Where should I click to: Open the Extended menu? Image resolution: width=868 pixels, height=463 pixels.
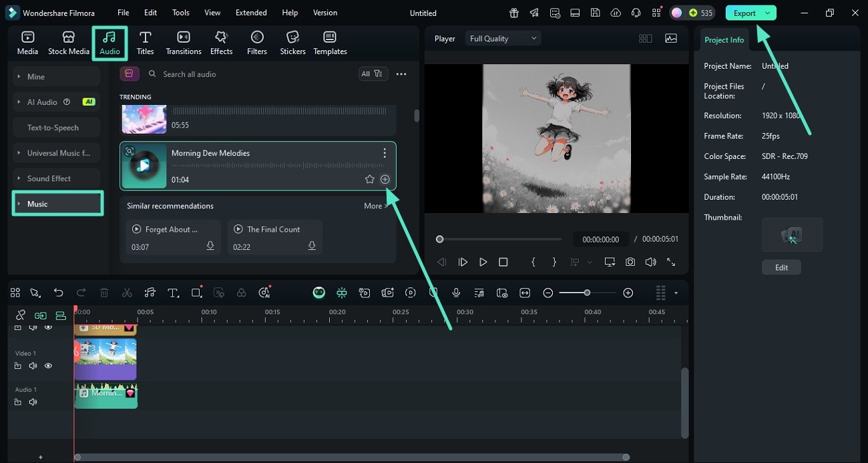[251, 13]
